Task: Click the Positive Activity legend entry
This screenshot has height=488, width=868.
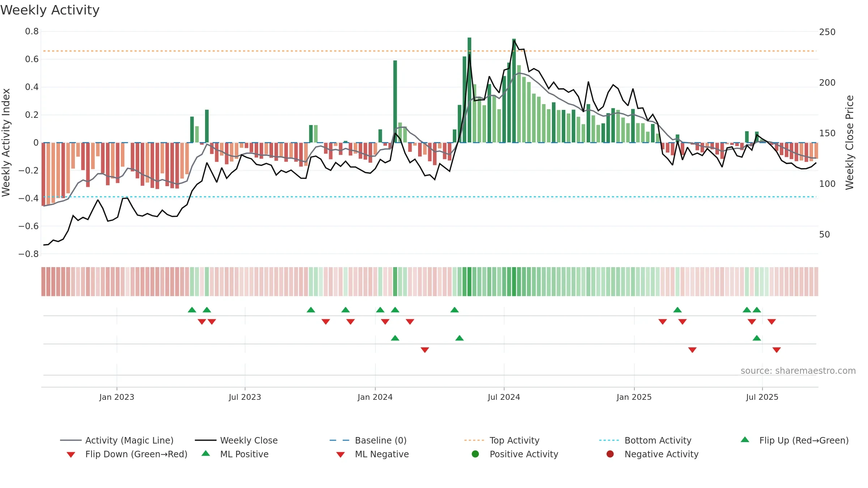Action: tap(515, 454)
